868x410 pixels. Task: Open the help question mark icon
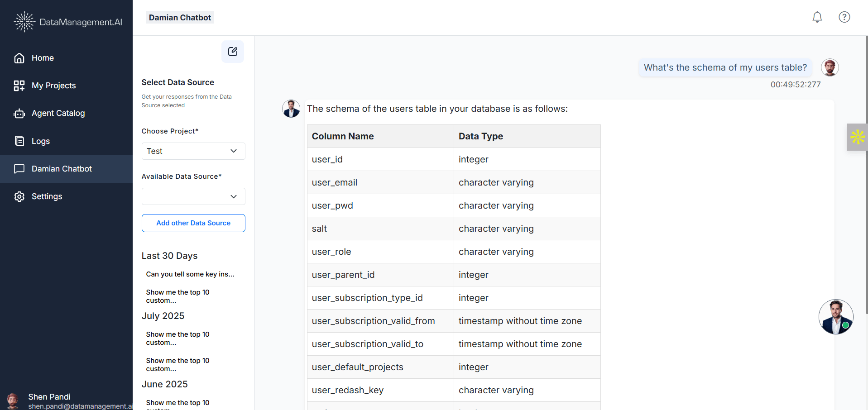coord(844,17)
